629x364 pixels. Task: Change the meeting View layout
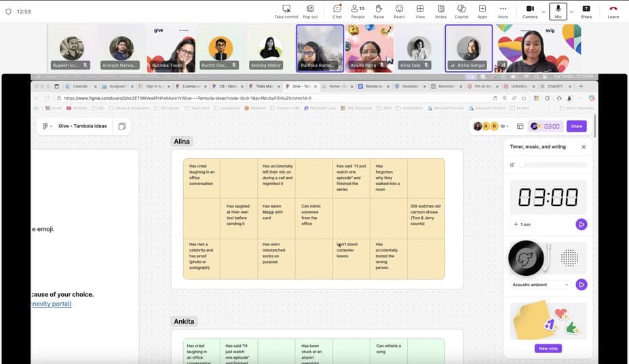420,12
